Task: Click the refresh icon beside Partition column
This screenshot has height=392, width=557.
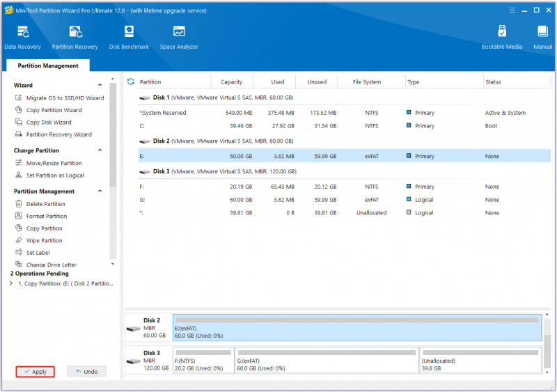Action: [131, 81]
